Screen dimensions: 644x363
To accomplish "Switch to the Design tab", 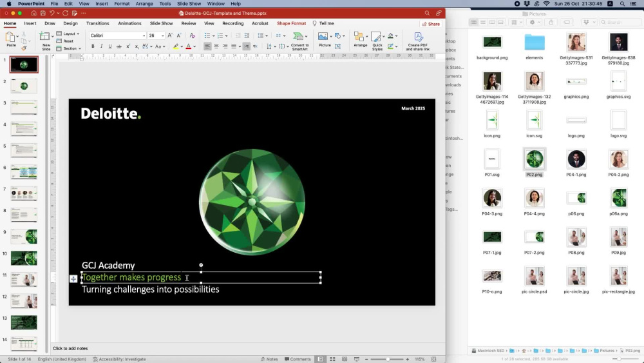I will [x=70, y=23].
